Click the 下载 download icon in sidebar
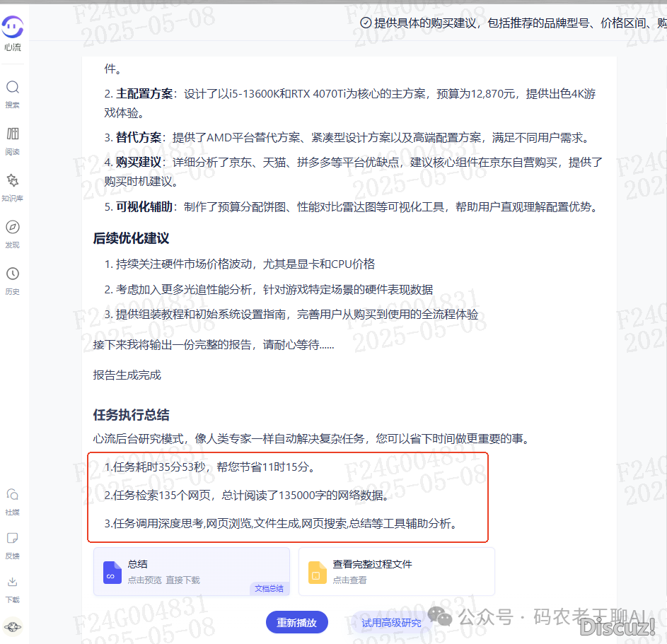The height and width of the screenshot is (644, 667). (x=13, y=587)
